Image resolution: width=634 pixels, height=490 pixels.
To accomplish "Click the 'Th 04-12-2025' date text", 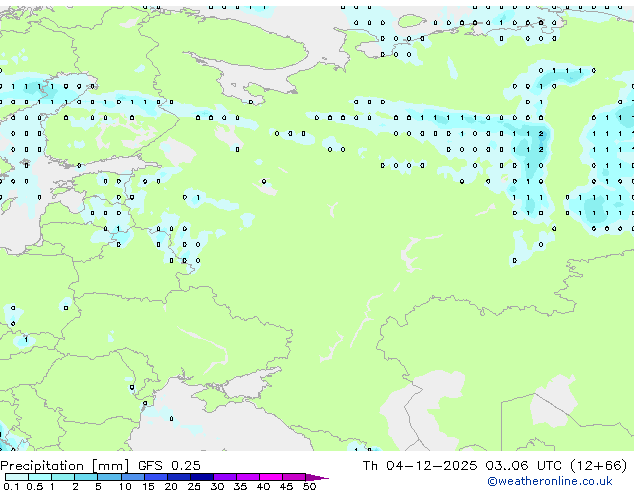I will [420, 466].
